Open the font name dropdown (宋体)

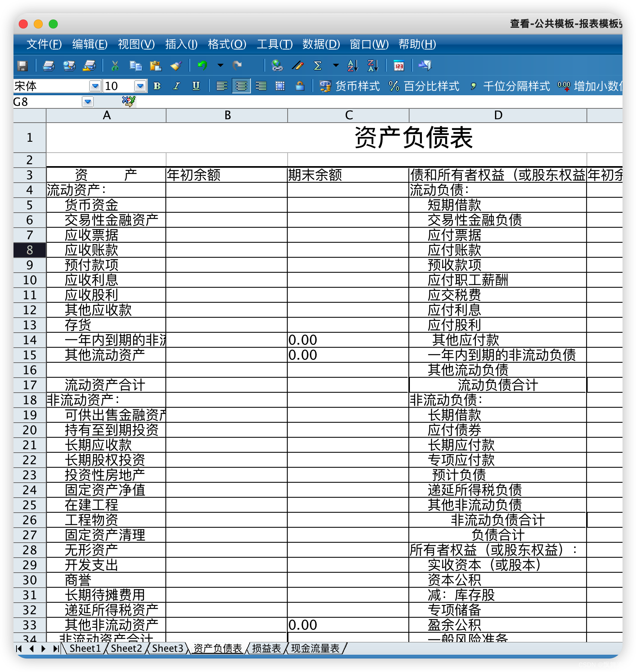(x=95, y=86)
